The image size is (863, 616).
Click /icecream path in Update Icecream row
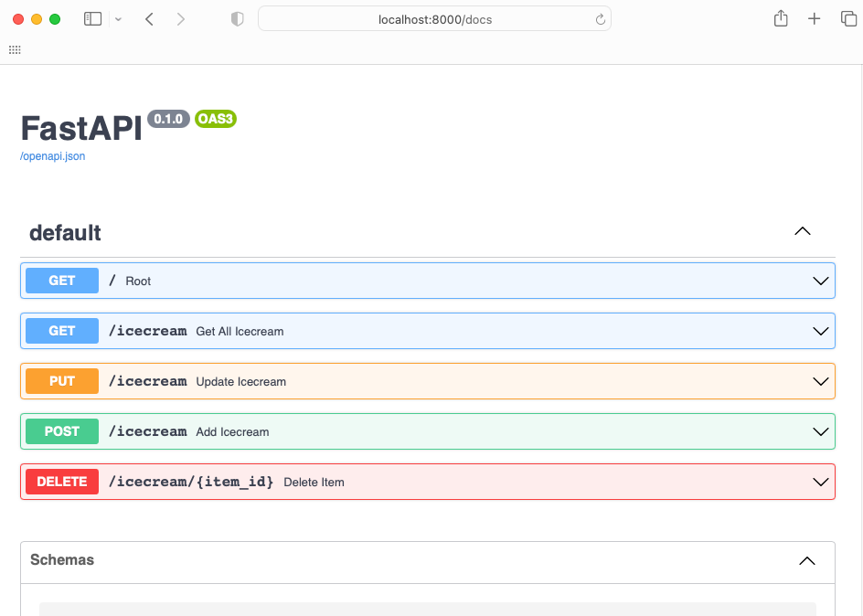pos(147,381)
